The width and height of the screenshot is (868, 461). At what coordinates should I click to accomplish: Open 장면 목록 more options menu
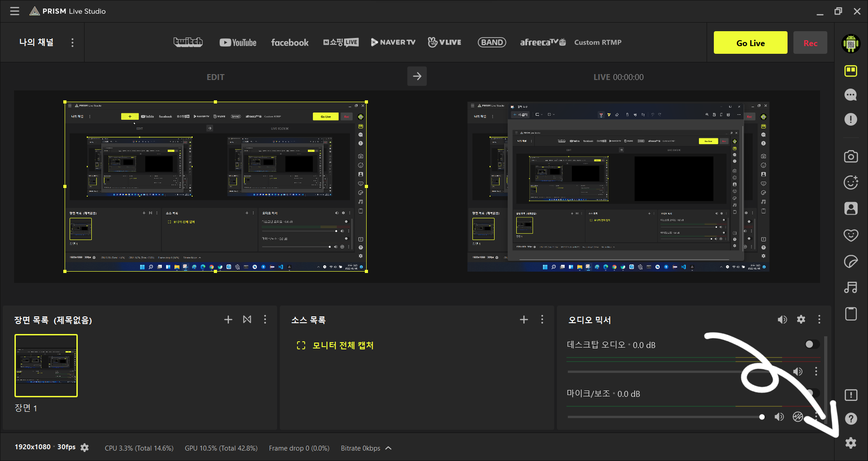coord(265,320)
